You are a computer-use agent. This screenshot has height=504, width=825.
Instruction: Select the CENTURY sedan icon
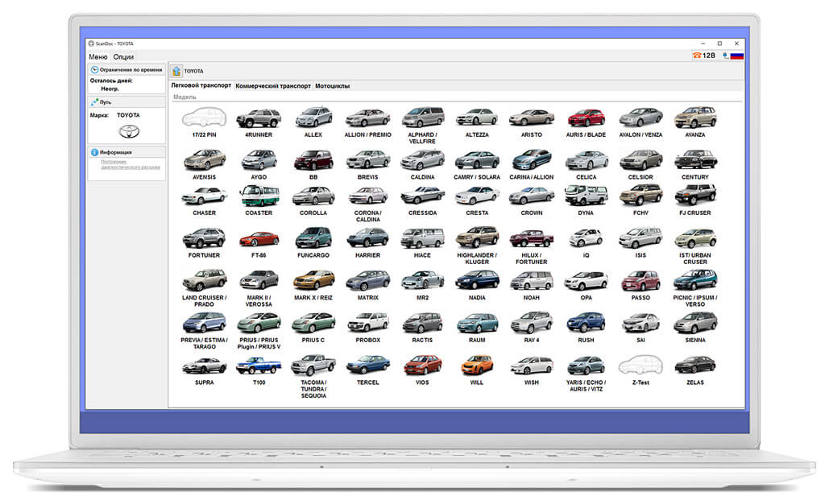point(695,159)
